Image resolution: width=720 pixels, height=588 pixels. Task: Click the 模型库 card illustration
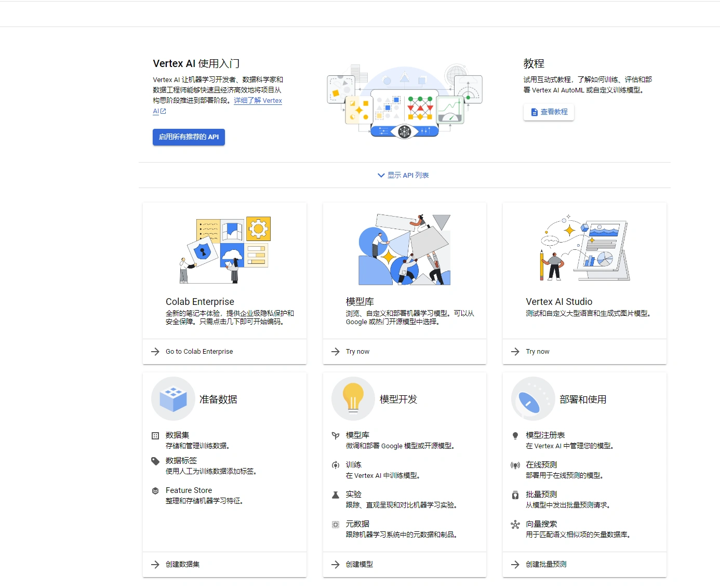click(x=405, y=249)
